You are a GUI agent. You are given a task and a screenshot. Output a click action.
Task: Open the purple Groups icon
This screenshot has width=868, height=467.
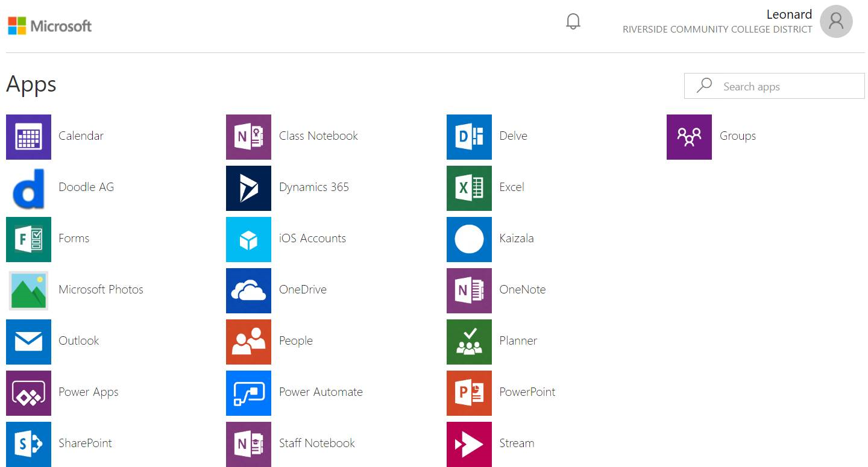coord(689,137)
